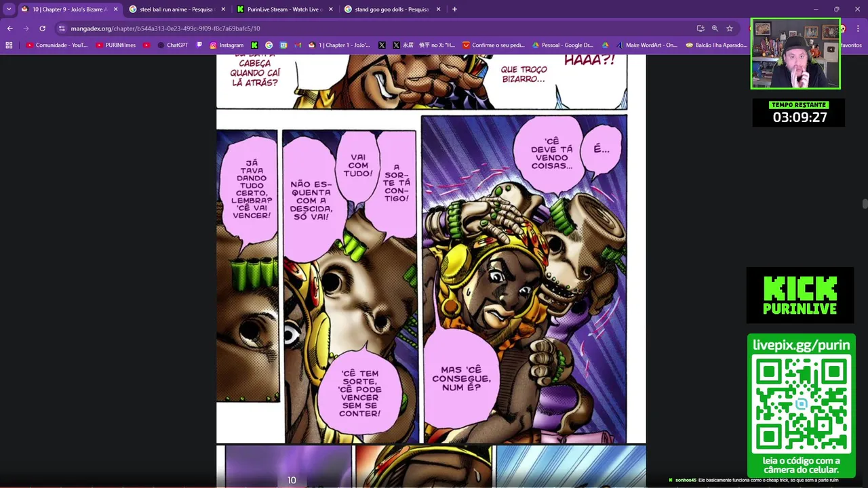Screen dimensions: 868x488
Task: Minimize the browser window
Action: 816,9
